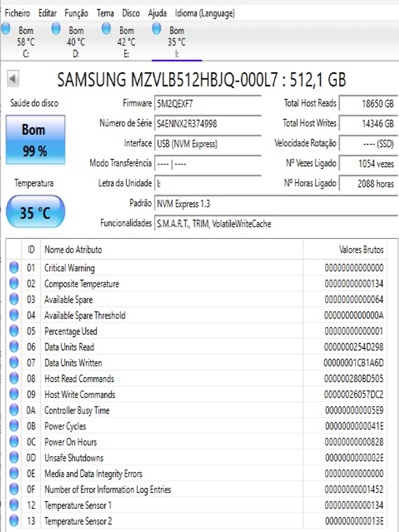The image size is (399, 532).
Task: Select the Critical Warning attribute name
Action: [69, 268]
